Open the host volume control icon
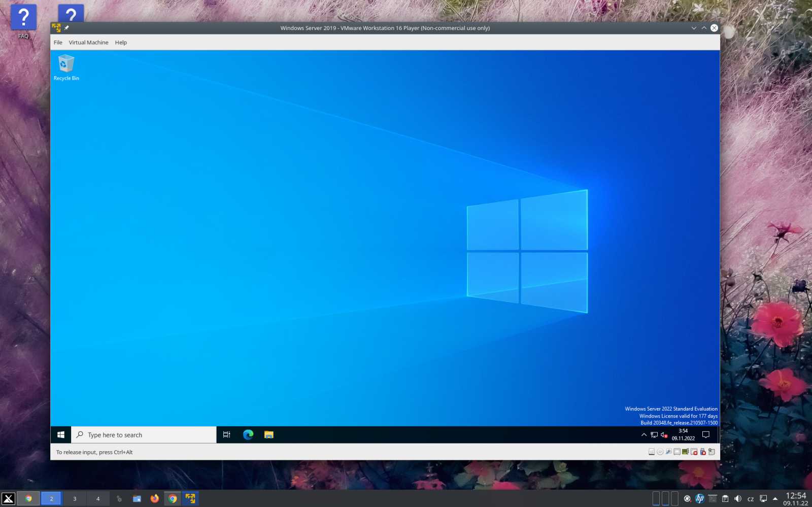This screenshot has height=507, width=812. [x=738, y=498]
